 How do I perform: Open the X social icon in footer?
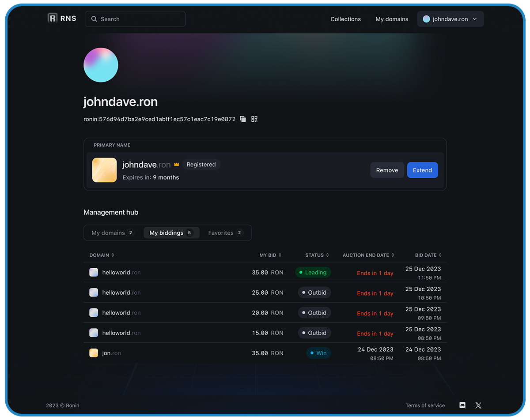coord(478,405)
